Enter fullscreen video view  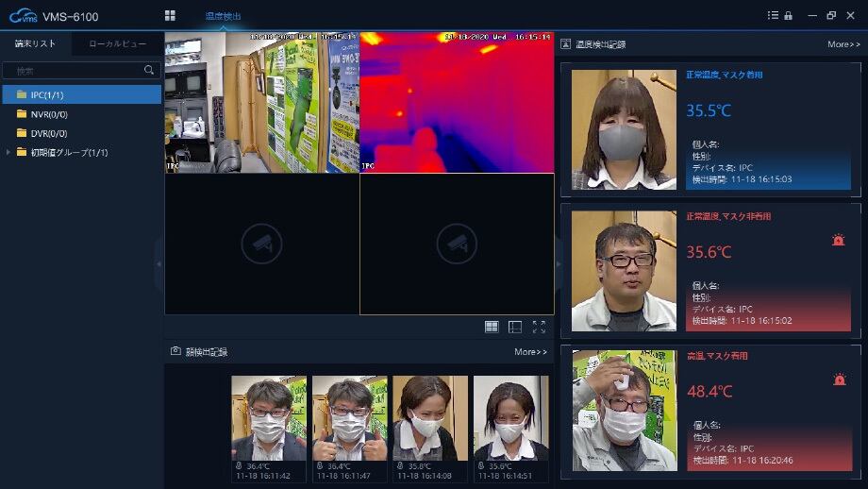coord(539,327)
